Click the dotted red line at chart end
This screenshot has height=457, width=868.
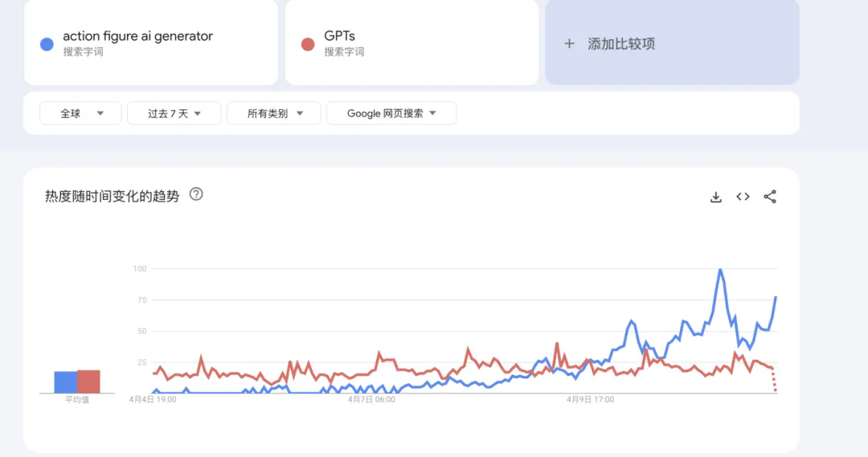(774, 380)
